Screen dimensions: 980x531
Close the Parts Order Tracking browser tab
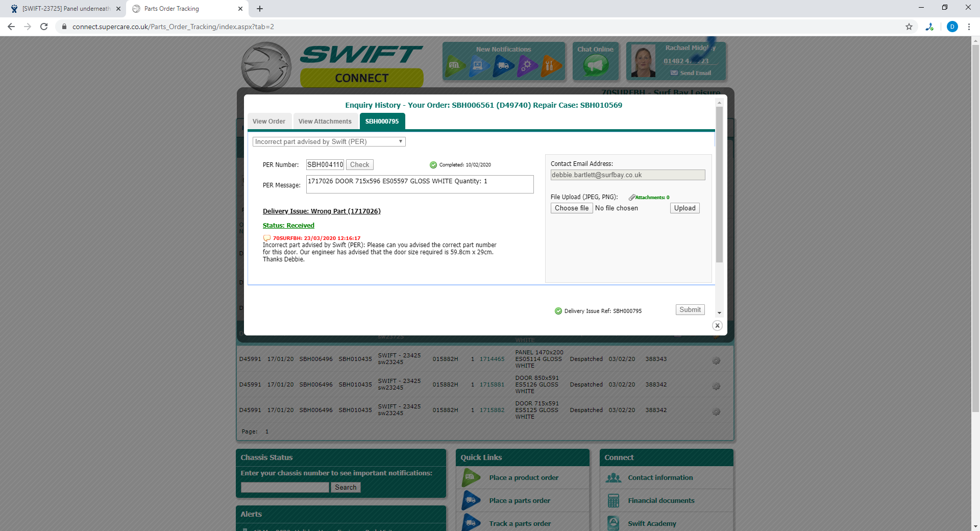click(240, 9)
